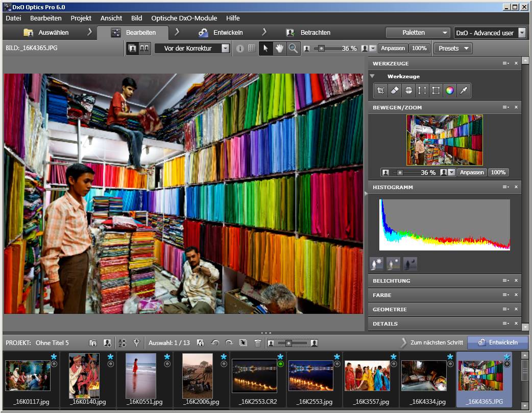Click Anpassen in the top toolbar
The height and width of the screenshot is (413, 532).
[x=393, y=48]
